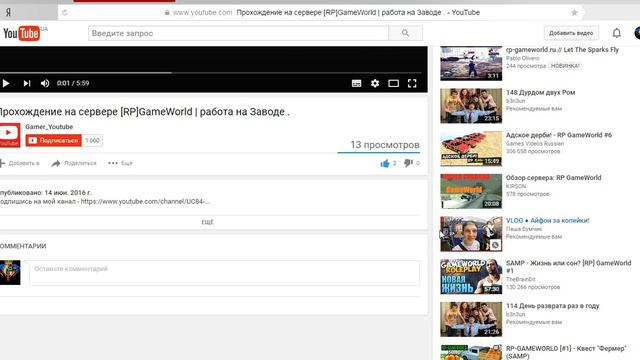This screenshot has width=640, height=360.
Task: Open the YouTube logo home link
Action: 22,33
